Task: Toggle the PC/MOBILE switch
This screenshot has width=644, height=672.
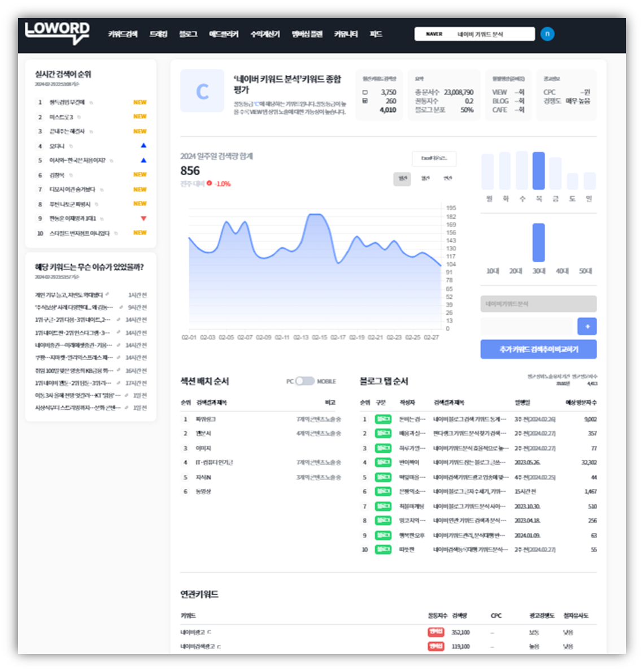Action: coord(304,381)
